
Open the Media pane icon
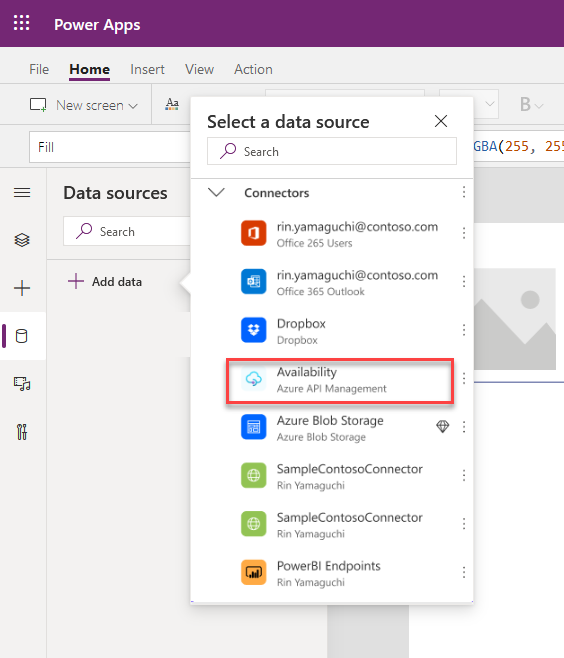tap(22, 384)
